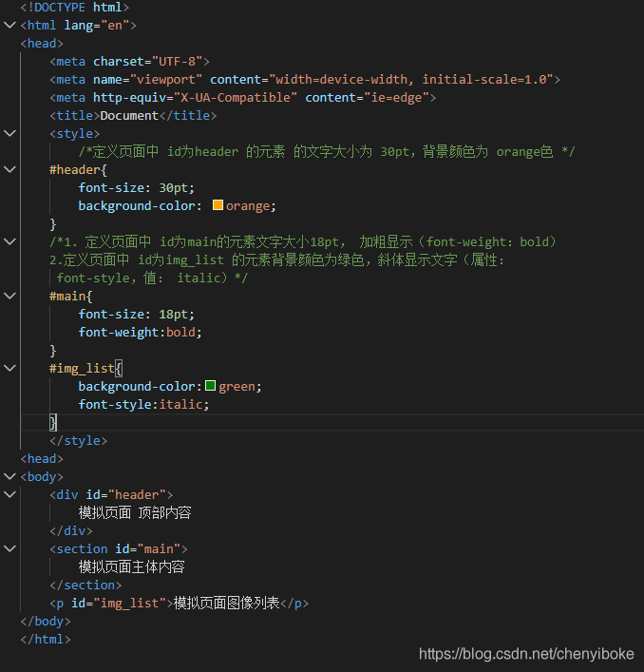This screenshot has width=644, height=672.
Task: Click the text 'font-size: 30pt;'
Action: click(136, 187)
